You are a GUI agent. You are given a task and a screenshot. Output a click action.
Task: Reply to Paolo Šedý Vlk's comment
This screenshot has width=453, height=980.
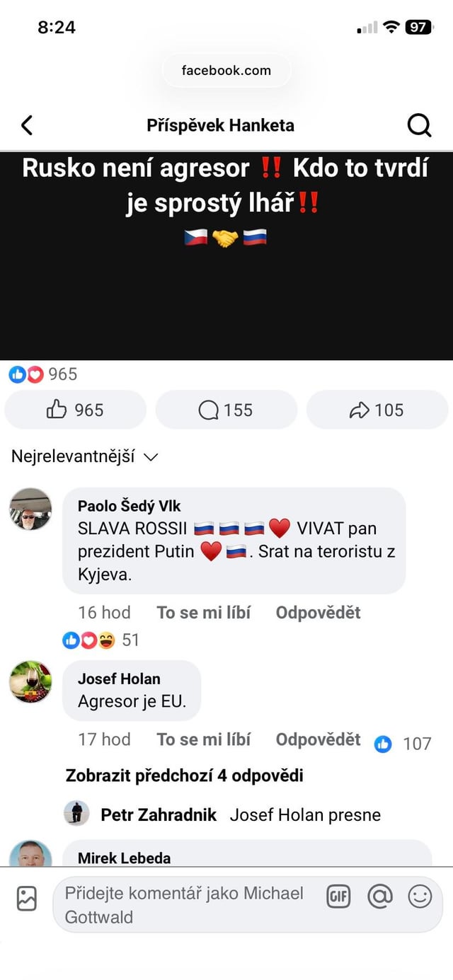tap(318, 612)
